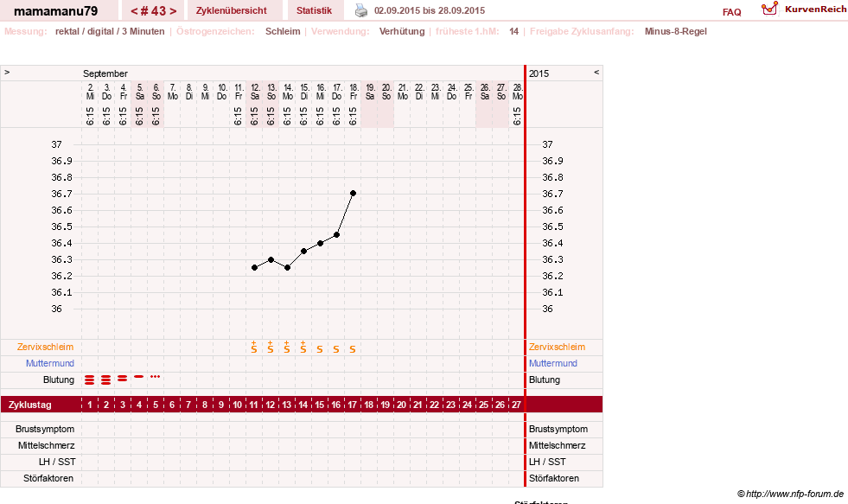Click the heavy bleeding symbol on cycle day 1
This screenshot has width=848, height=504.
click(89, 380)
